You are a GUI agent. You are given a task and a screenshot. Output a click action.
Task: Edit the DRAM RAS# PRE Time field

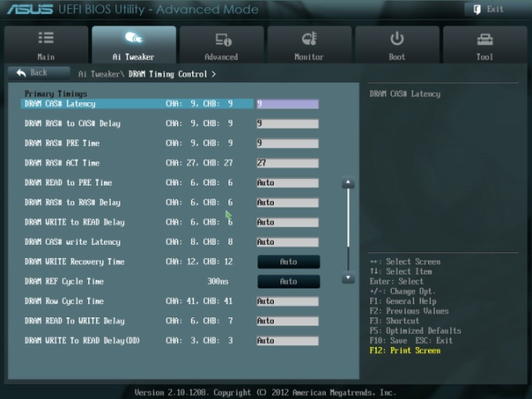pos(287,143)
